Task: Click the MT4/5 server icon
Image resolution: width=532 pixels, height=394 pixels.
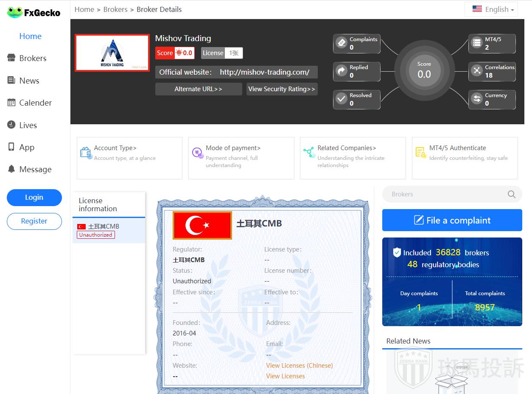Action: coord(477,43)
